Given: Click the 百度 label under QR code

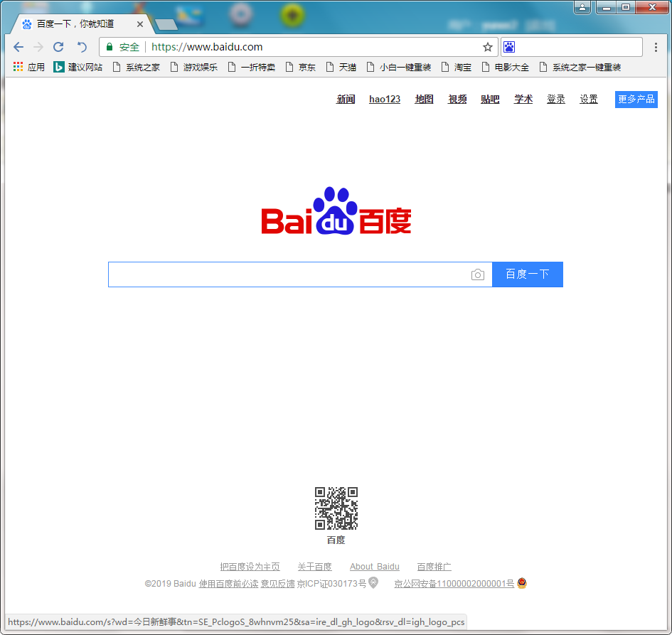Looking at the screenshot, I should [x=336, y=540].
